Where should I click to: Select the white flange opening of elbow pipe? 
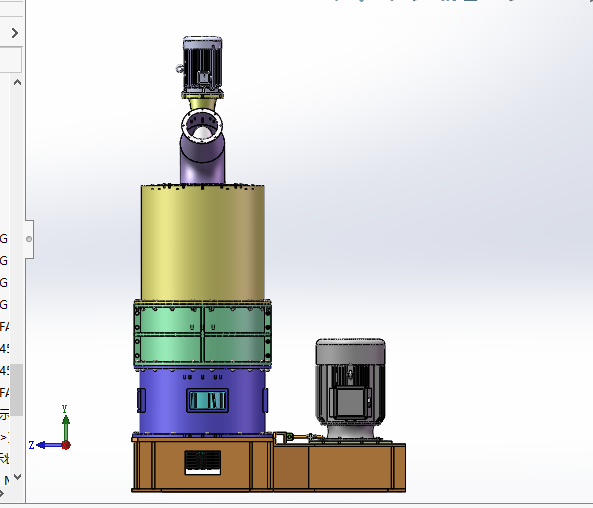point(202,126)
